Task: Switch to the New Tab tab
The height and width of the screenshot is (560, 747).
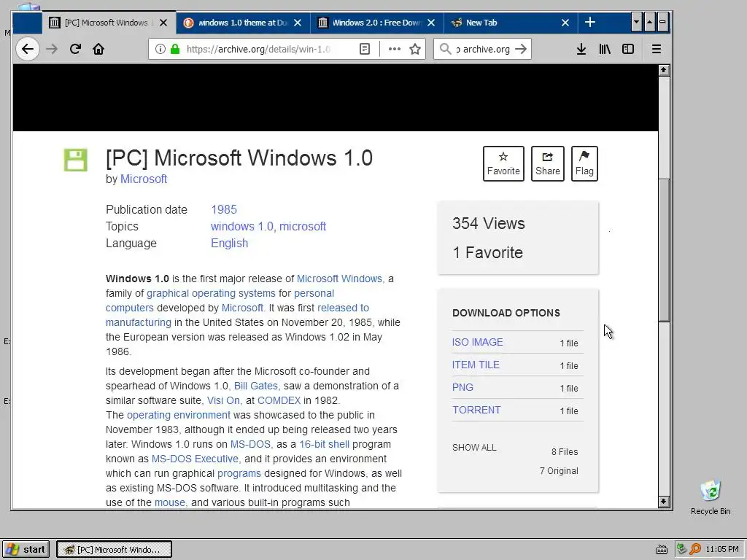Action: point(511,23)
